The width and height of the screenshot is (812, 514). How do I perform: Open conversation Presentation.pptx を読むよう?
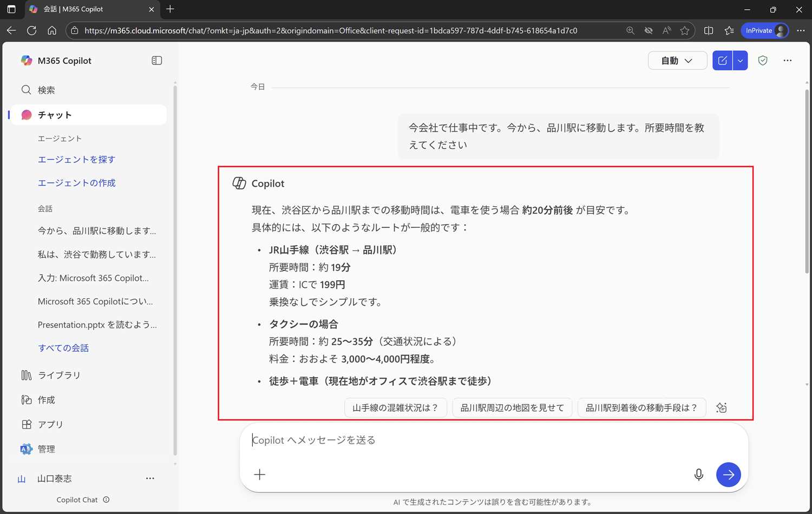pyautogui.click(x=97, y=325)
